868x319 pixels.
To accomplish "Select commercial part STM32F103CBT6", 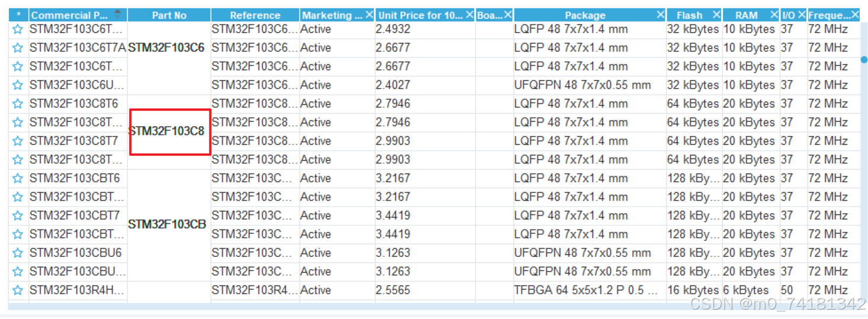I will click(x=78, y=178).
